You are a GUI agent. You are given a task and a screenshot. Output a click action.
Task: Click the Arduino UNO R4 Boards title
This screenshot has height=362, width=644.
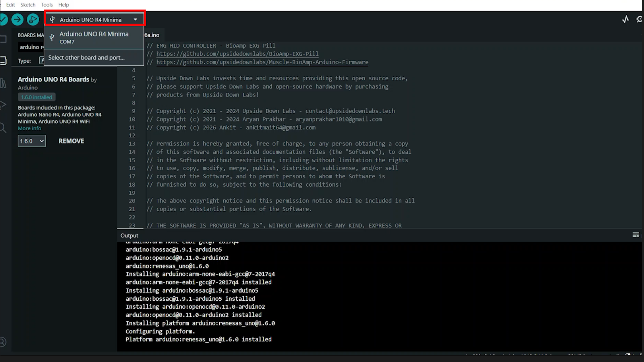coord(53,79)
